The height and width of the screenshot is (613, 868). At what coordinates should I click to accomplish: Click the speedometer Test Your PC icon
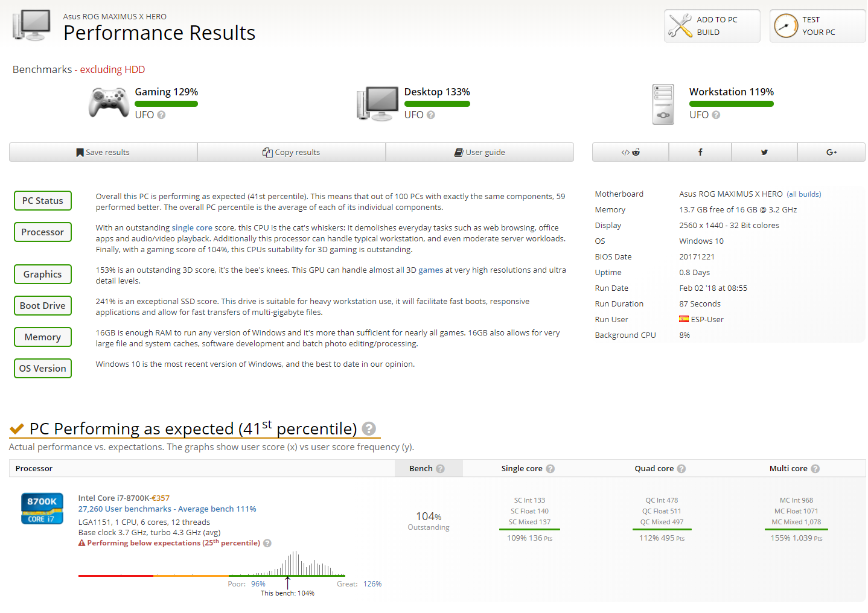tap(786, 26)
